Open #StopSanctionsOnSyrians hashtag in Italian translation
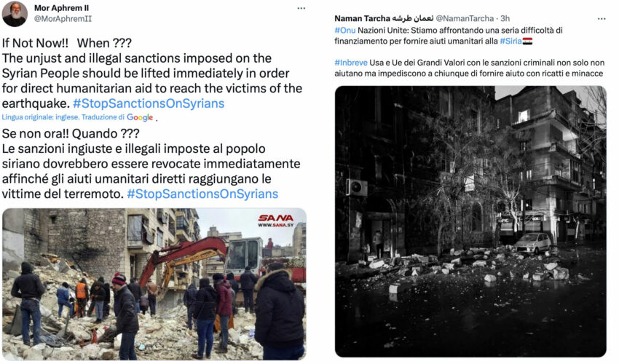 pos(202,194)
